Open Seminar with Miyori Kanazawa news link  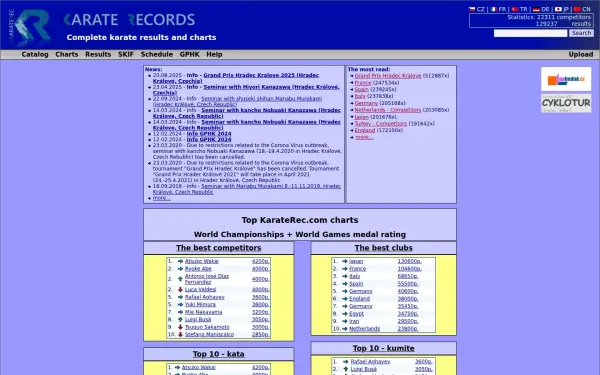pyautogui.click(x=246, y=90)
